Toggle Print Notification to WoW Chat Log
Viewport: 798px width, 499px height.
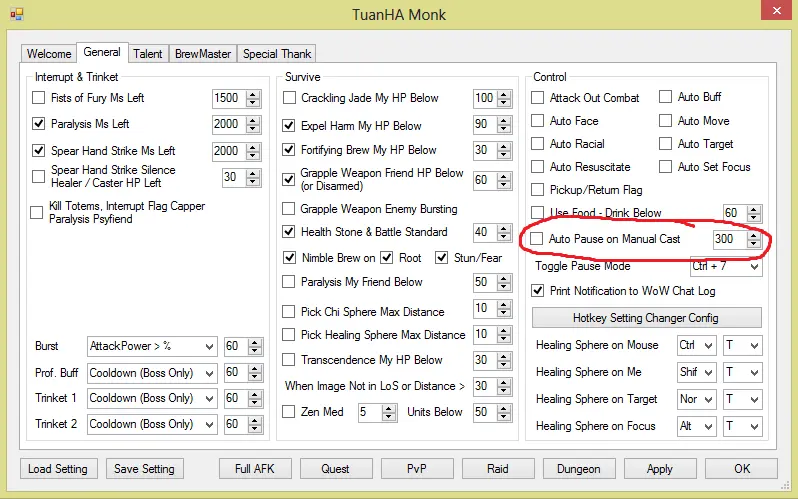(x=538, y=291)
